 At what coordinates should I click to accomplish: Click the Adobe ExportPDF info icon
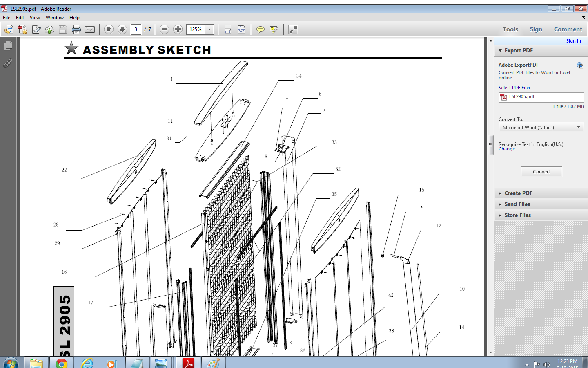pos(580,65)
